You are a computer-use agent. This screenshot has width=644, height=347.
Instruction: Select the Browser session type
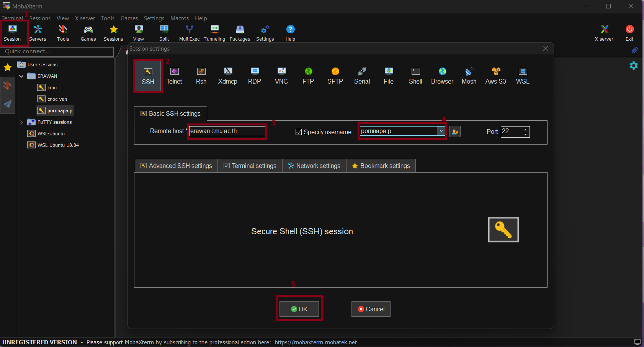coord(442,76)
